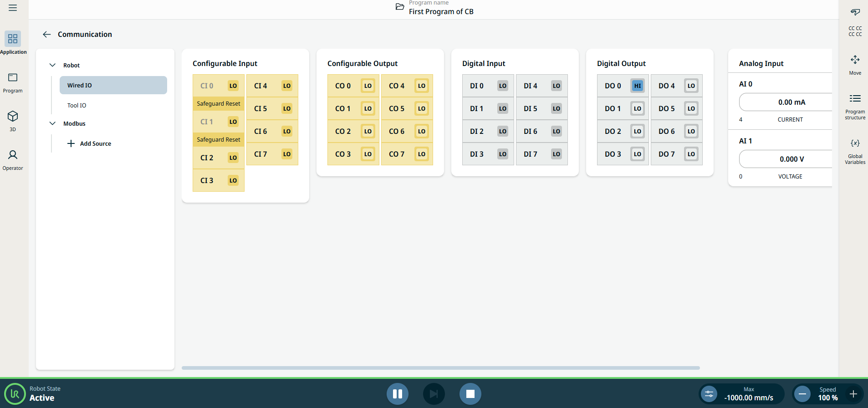Open the 3D view
This screenshot has height=408, width=868.
tap(13, 121)
